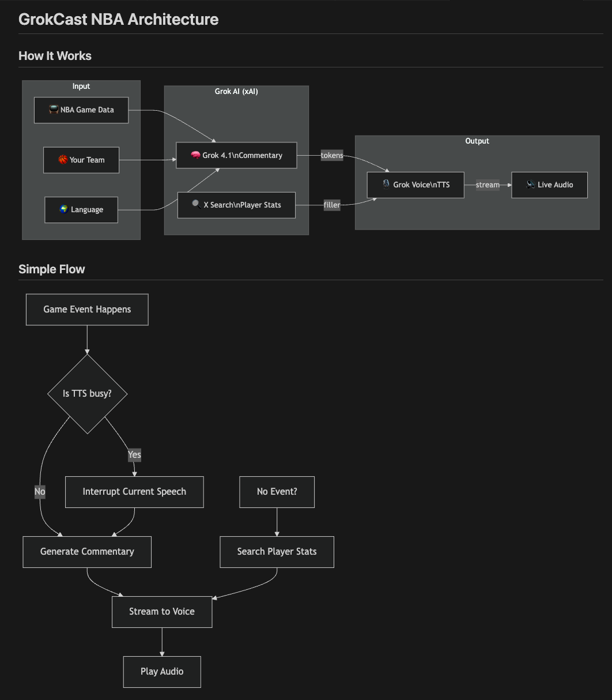The height and width of the screenshot is (700, 612).
Task: Click the 'Output' subgraph title
Action: [x=477, y=141]
